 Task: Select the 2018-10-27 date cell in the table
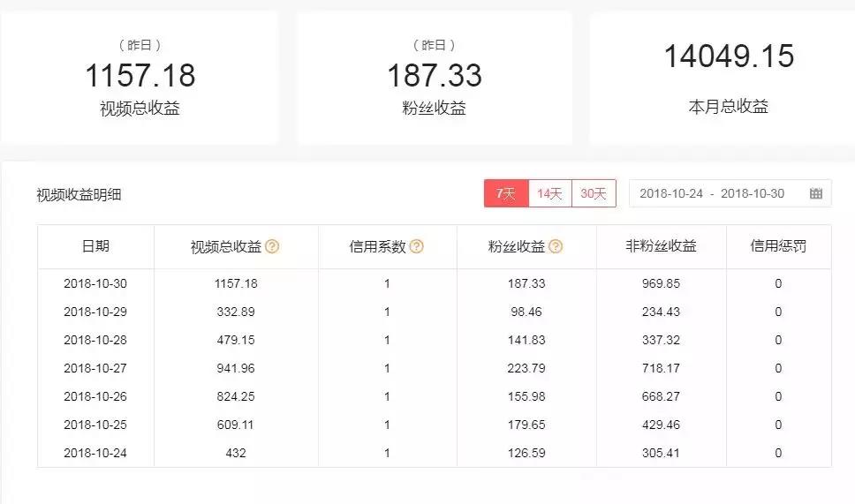[x=95, y=368]
